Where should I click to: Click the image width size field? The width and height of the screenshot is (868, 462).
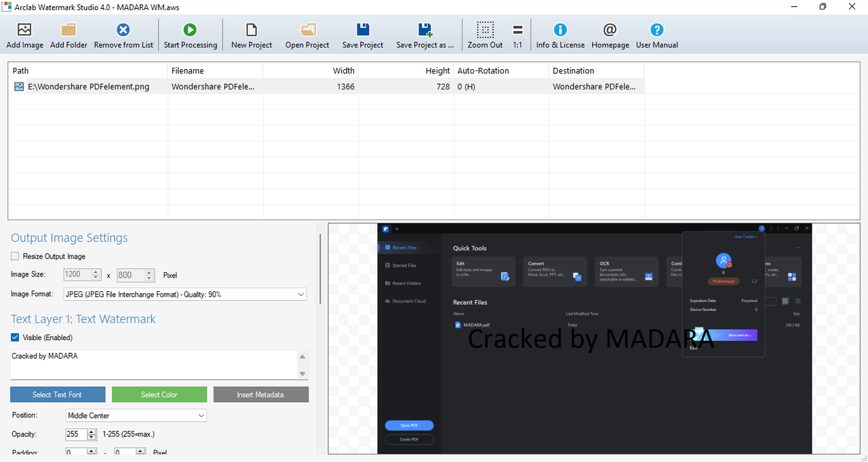tap(77, 275)
